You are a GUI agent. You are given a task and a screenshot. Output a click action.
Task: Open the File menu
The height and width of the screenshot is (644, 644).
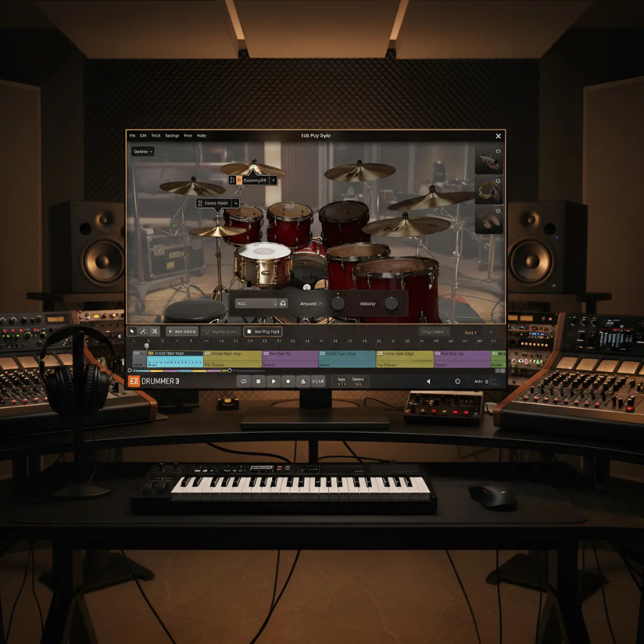[x=132, y=135]
